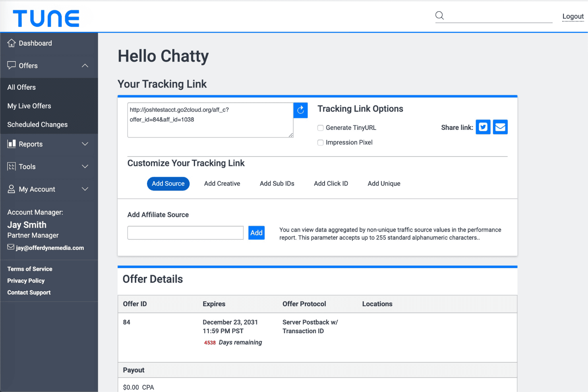The height and width of the screenshot is (392, 588).
Task: Switch to the Add Click ID tab
Action: point(331,183)
